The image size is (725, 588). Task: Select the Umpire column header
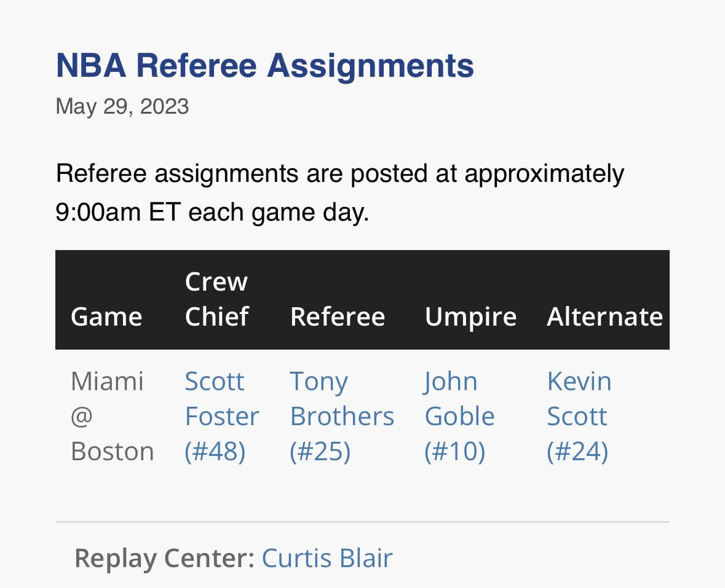click(x=470, y=317)
